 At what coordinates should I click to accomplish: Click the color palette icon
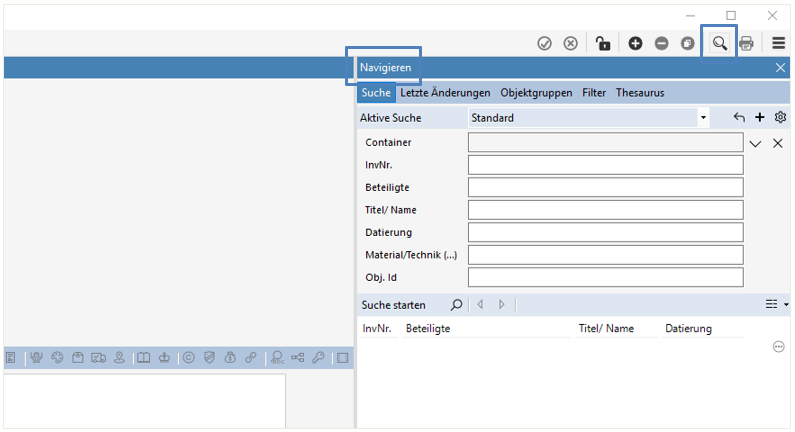click(x=57, y=357)
